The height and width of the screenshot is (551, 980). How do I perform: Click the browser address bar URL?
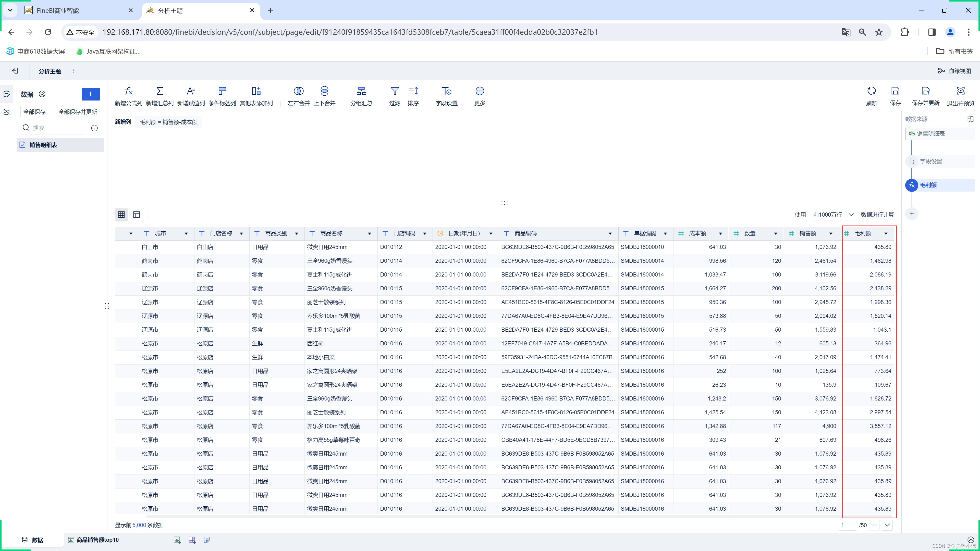pyautogui.click(x=350, y=32)
